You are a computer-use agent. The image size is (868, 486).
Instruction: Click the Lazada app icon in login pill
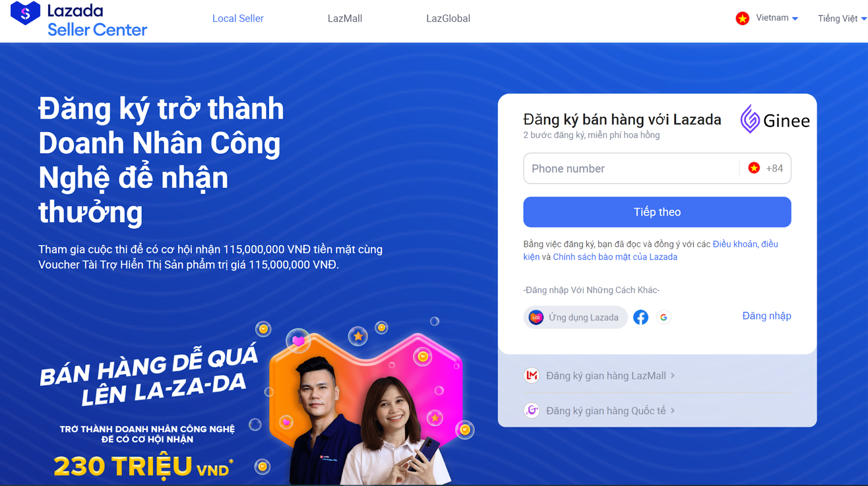click(x=536, y=317)
